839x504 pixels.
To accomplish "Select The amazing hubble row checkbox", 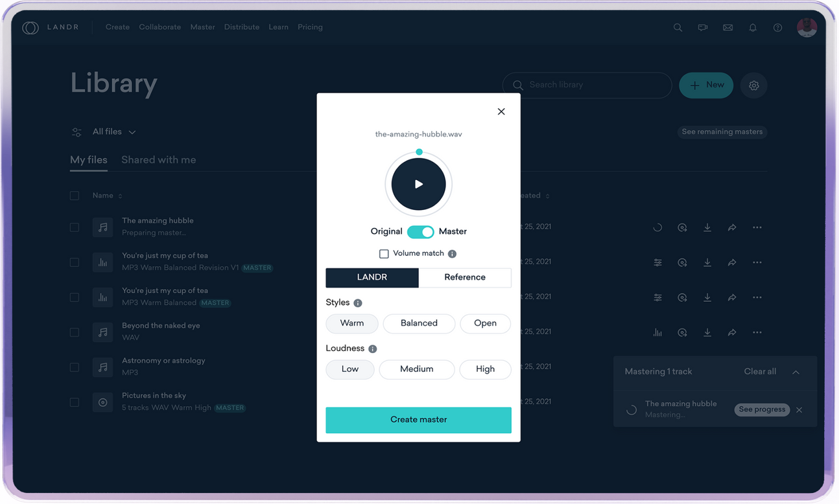I will [75, 227].
